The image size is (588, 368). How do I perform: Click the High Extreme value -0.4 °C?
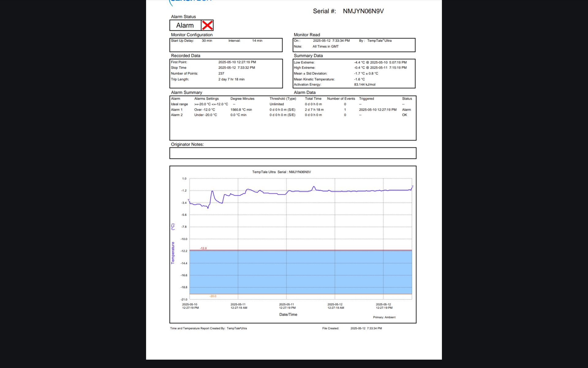[359, 68]
